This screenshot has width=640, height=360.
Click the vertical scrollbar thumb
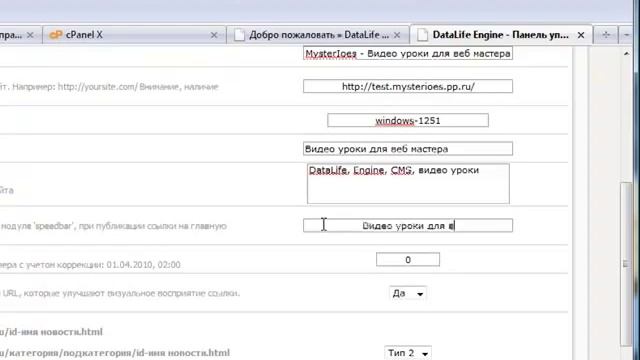(626, 264)
